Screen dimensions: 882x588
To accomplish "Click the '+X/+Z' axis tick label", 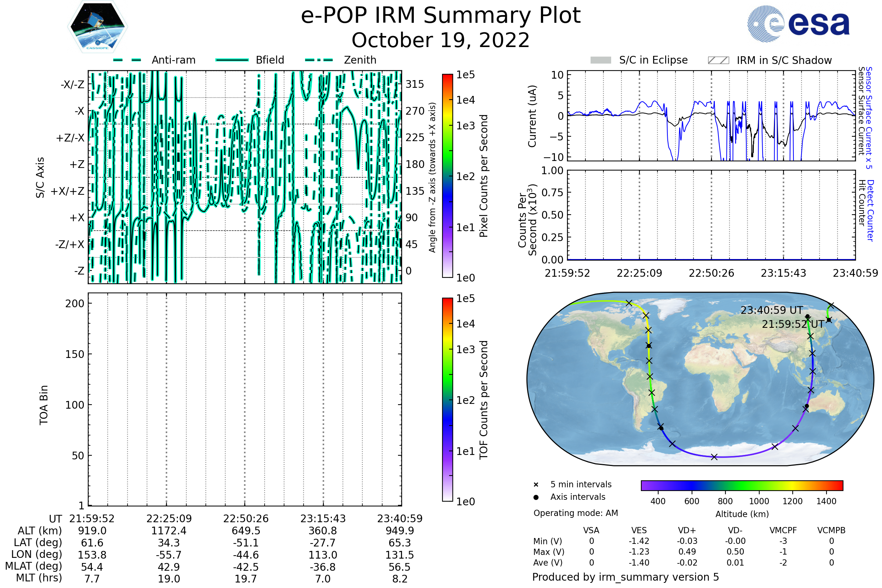I will [x=68, y=191].
